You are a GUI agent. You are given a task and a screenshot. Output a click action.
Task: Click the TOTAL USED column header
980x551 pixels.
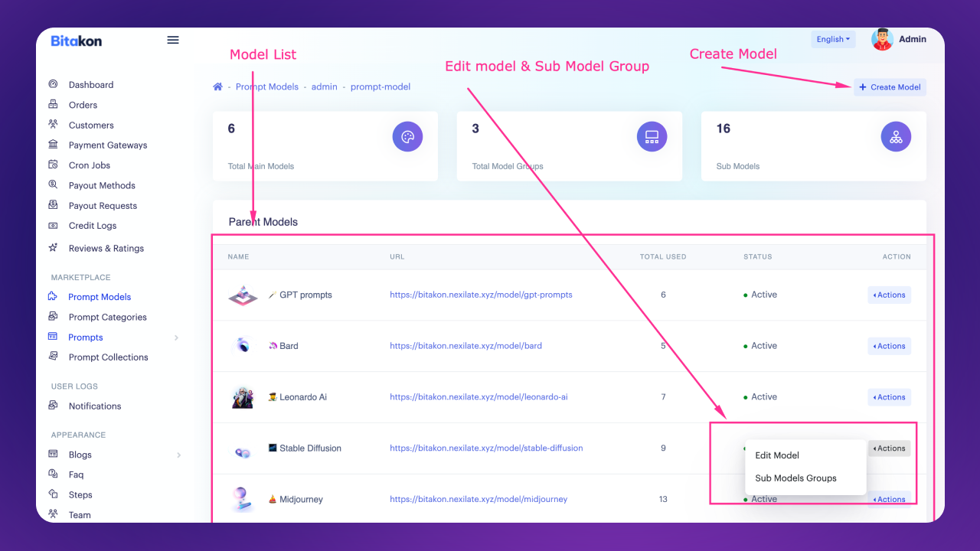(663, 257)
